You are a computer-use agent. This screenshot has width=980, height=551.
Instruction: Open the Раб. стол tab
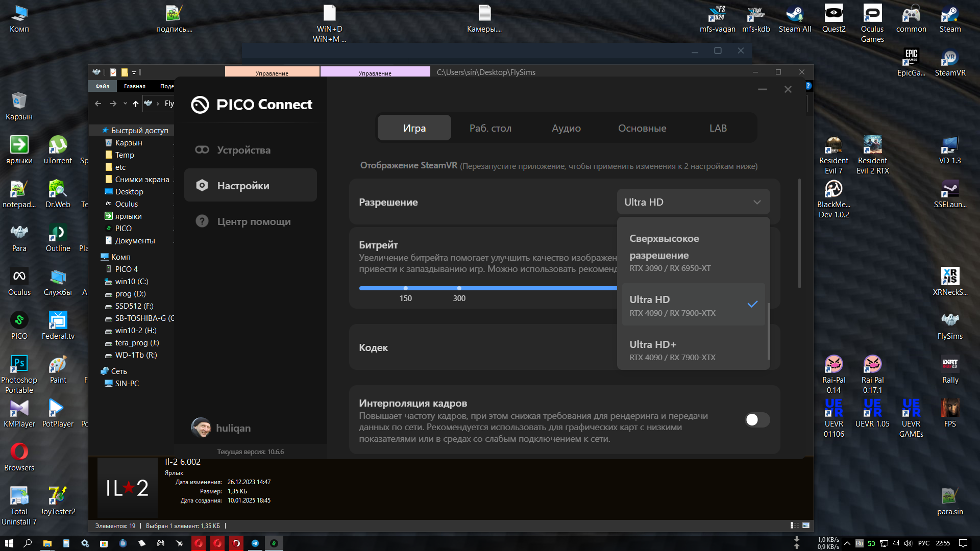pos(491,128)
